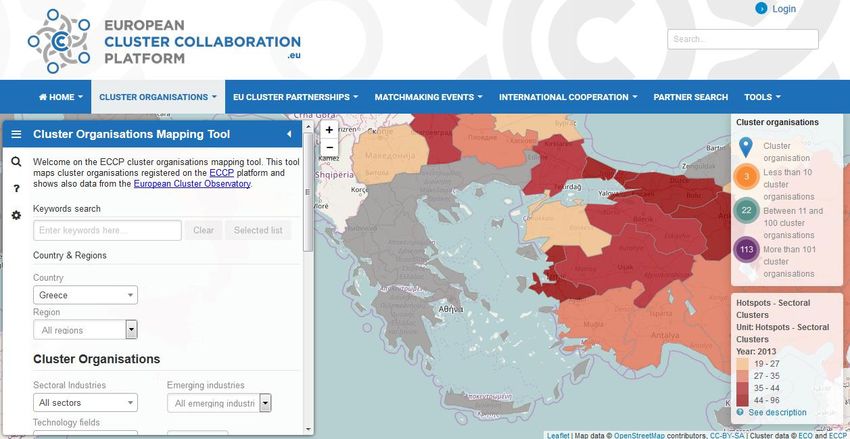Open the CC-BY-SA license link

pyautogui.click(x=725, y=435)
